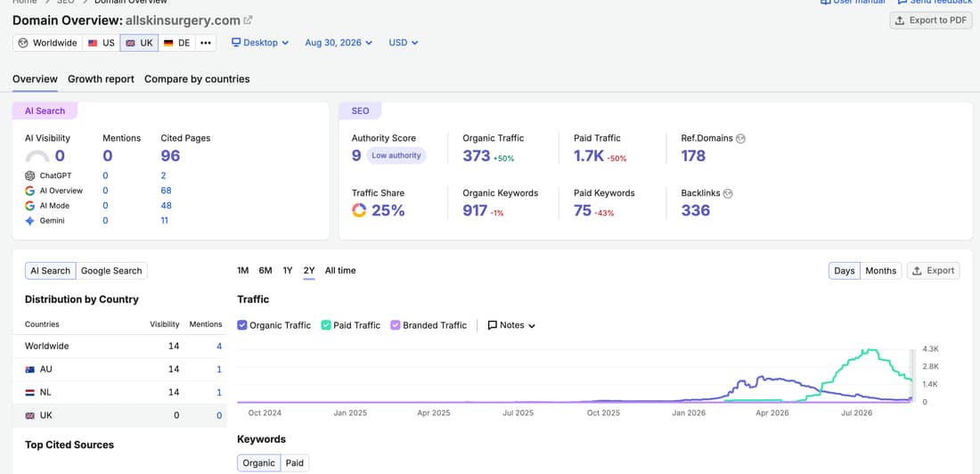
Task: Open the Desktop device dropdown
Action: coord(260,43)
